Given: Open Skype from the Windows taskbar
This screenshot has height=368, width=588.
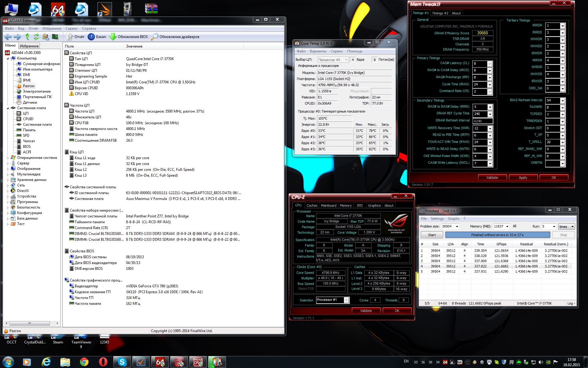Looking at the screenshot, I should click(x=122, y=362).
